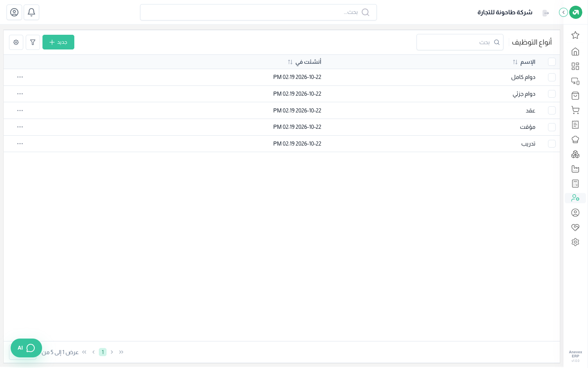Open the handshake CRM sidebar icon
Viewport: 588px width, 368px height.
point(575,227)
